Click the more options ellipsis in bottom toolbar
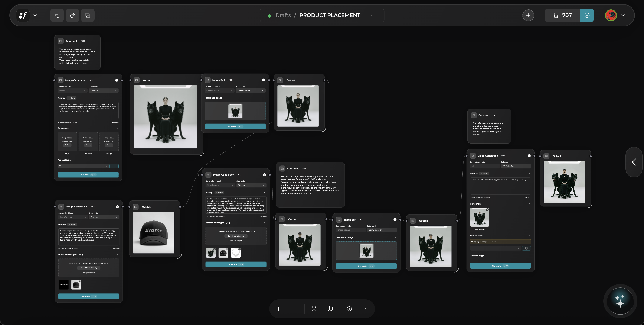The width and height of the screenshot is (644, 325). coord(365,309)
